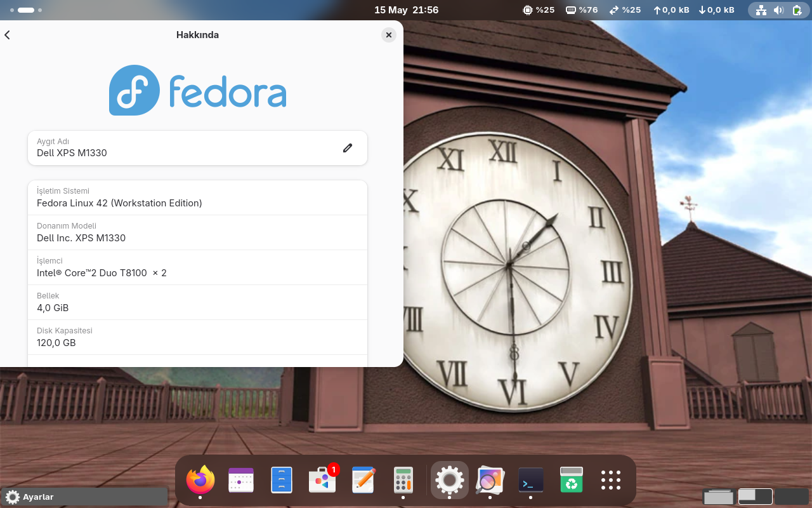Click the CPU usage indicator in top bar

[538, 10]
